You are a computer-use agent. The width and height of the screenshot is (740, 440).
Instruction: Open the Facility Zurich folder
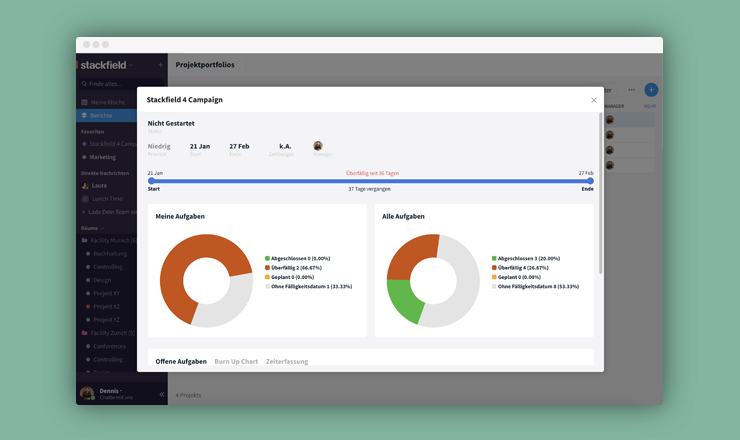(109, 333)
